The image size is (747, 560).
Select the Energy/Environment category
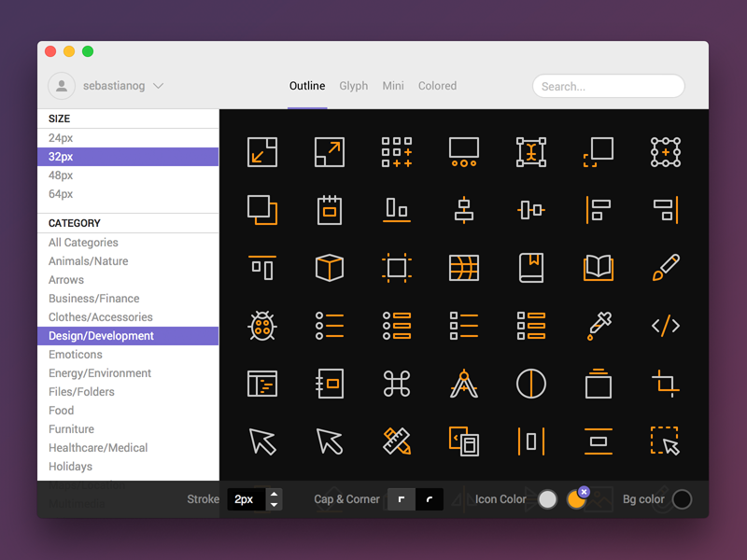[x=128, y=372]
